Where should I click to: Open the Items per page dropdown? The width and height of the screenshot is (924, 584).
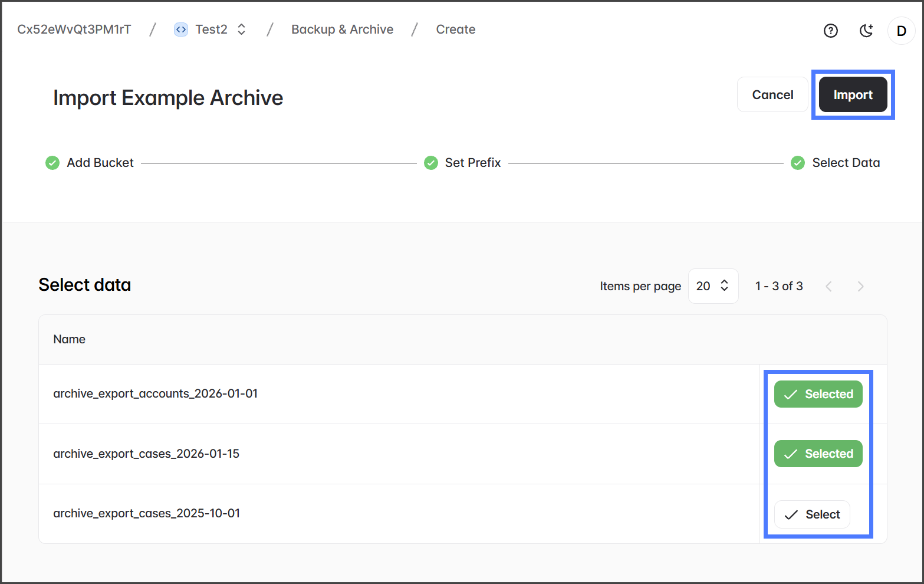coord(713,286)
